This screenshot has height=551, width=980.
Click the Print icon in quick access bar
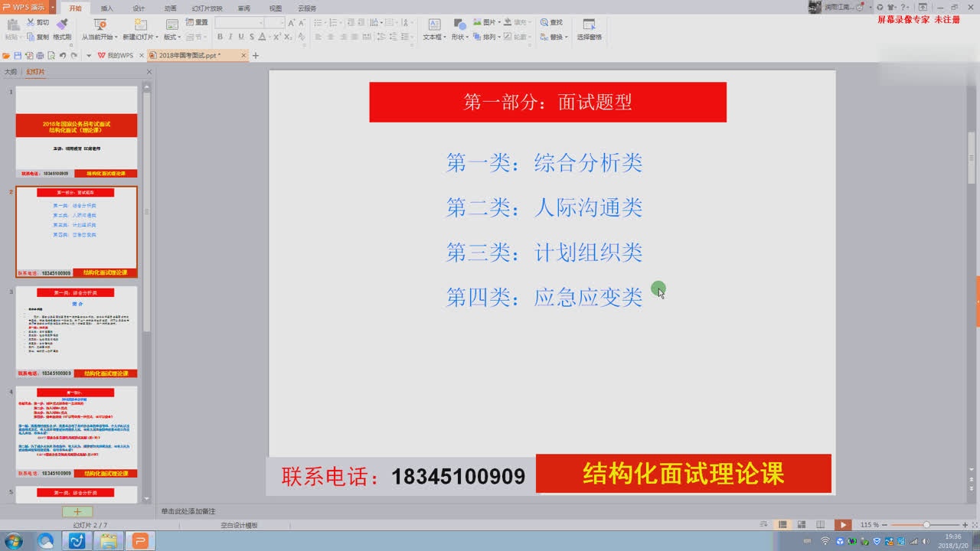click(x=40, y=55)
